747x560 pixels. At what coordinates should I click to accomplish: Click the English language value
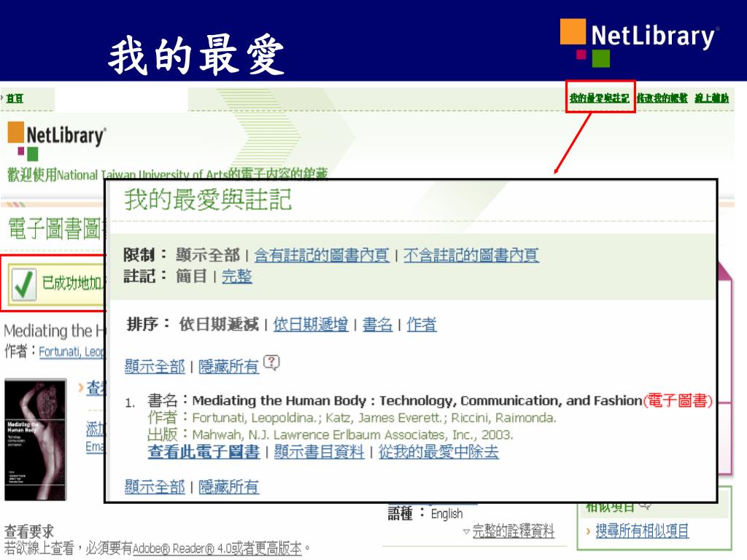pyautogui.click(x=446, y=514)
